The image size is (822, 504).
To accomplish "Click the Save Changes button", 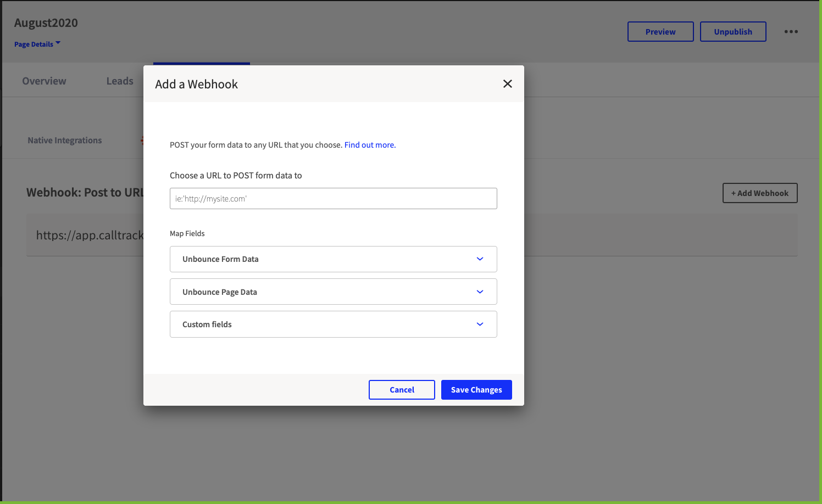I will [476, 390].
